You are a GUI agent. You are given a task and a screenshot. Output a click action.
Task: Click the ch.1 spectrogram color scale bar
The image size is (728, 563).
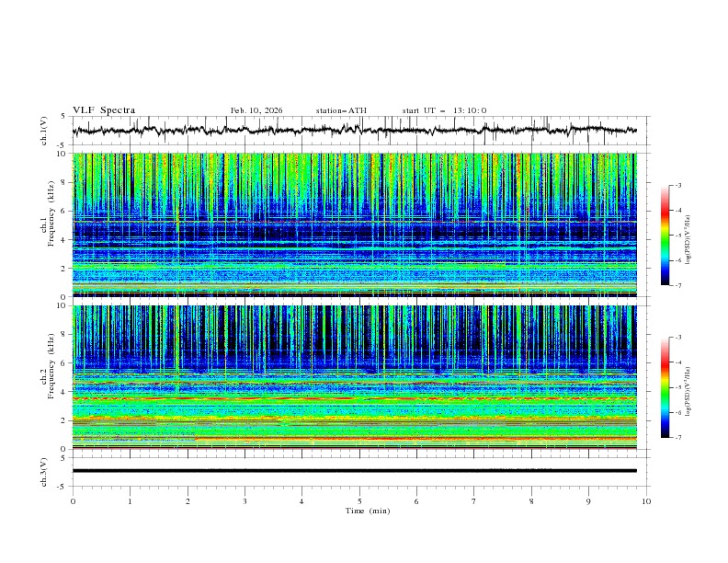pyautogui.click(x=665, y=236)
